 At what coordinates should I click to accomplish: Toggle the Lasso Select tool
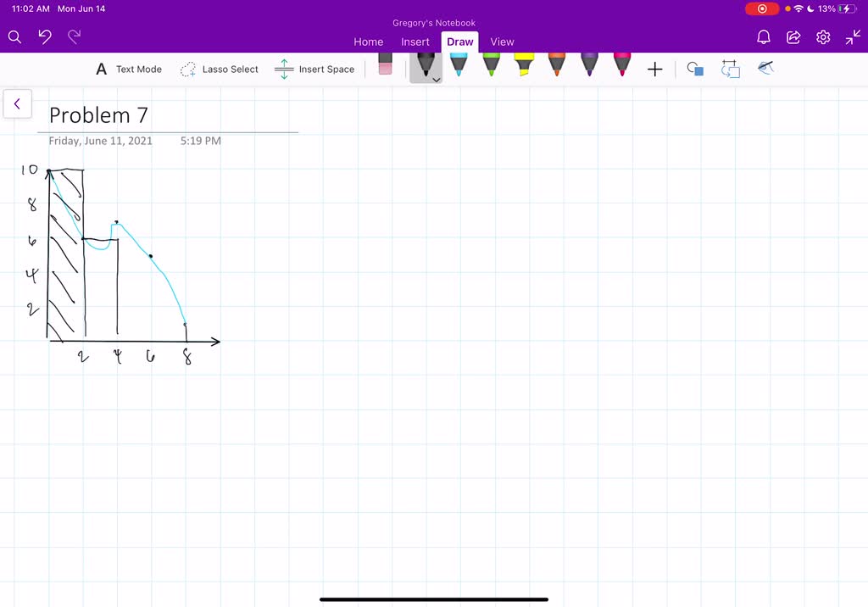(x=219, y=69)
